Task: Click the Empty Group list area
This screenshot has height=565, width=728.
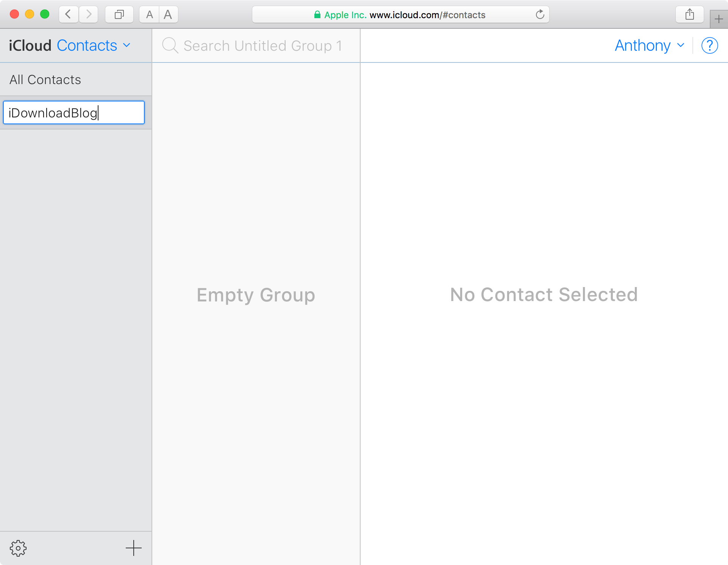Action: 256,295
